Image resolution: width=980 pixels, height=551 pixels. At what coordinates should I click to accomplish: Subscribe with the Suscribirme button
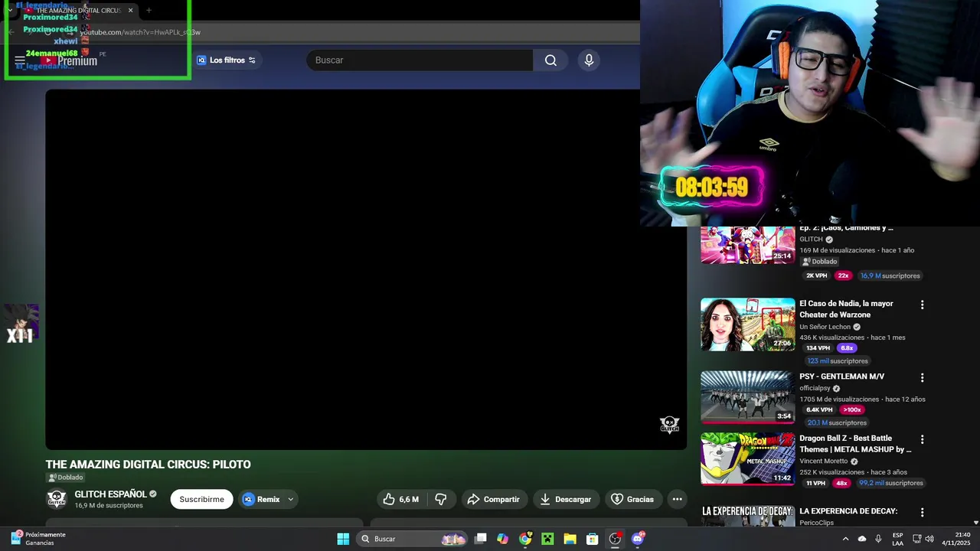(202, 499)
